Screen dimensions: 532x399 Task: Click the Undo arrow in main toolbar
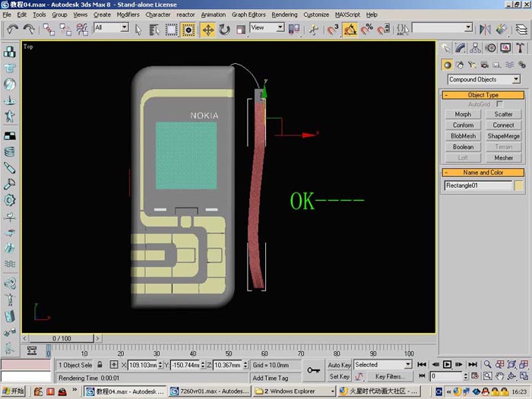[13, 29]
